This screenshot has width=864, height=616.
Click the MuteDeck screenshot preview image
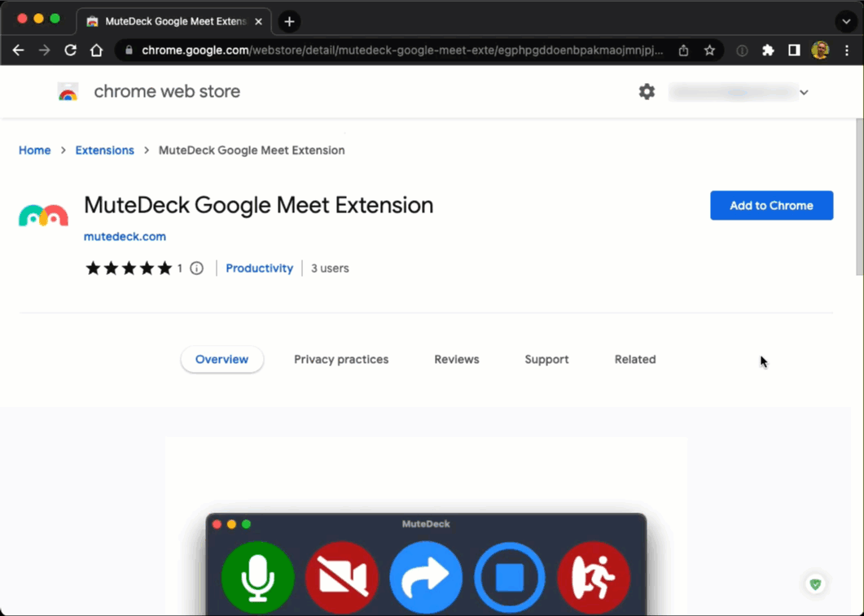pos(426,526)
